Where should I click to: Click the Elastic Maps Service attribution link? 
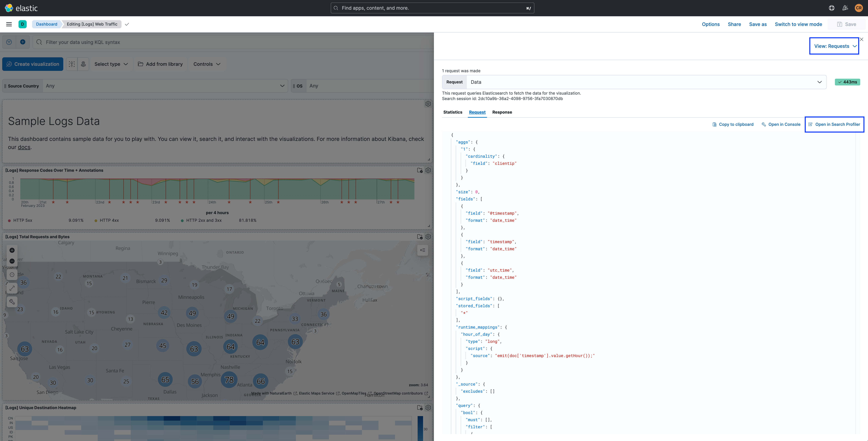[319, 394]
